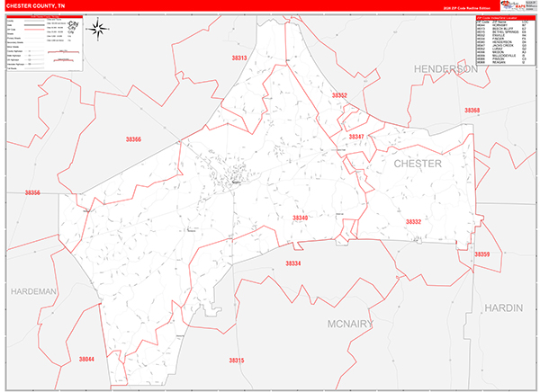This screenshot has height=392, width=540.
Task: Click the red ZIP Code locator table header
Action: tap(506, 18)
